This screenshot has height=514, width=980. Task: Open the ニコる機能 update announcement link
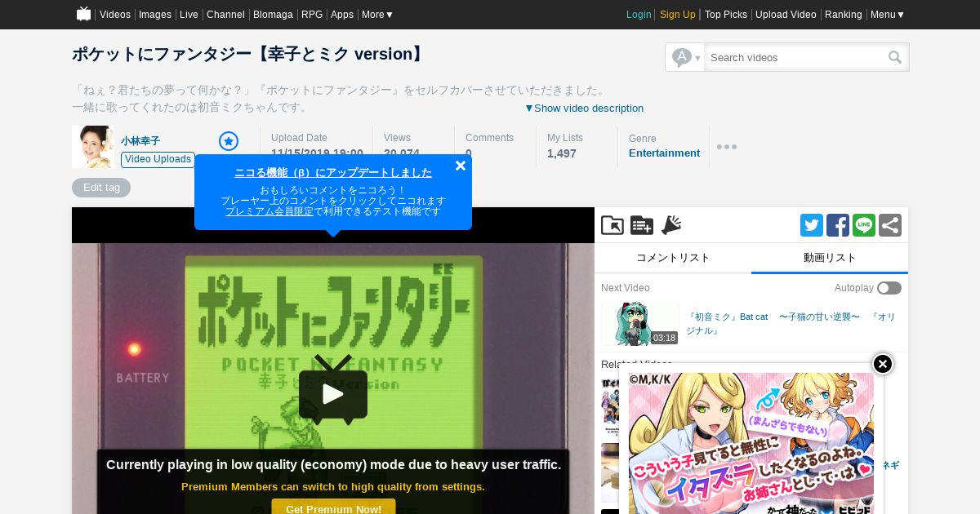click(333, 173)
